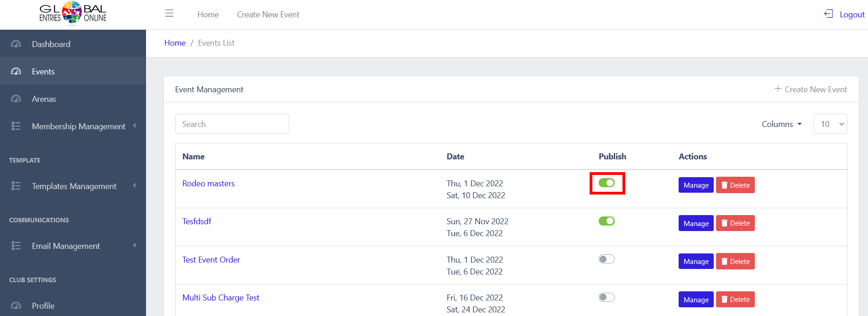Screen dimensions: 868x316
Task: Open the Dashboard using its gauge icon
Action: [x=16, y=44]
